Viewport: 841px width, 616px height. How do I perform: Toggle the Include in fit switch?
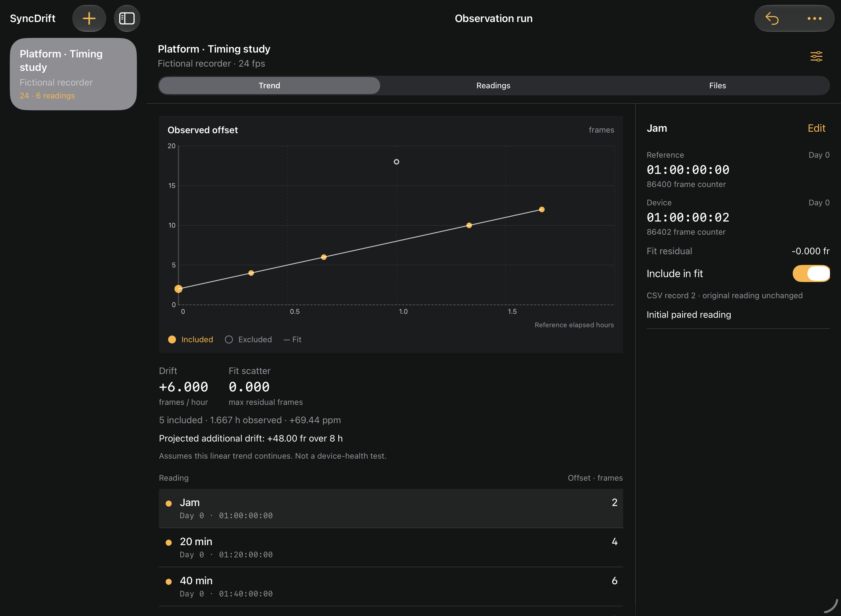811,273
